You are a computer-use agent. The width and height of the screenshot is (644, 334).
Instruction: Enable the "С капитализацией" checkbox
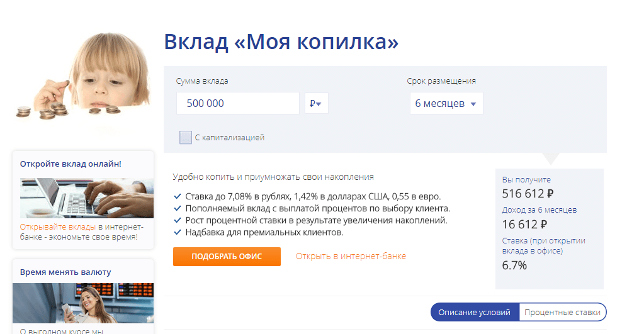coord(185,138)
